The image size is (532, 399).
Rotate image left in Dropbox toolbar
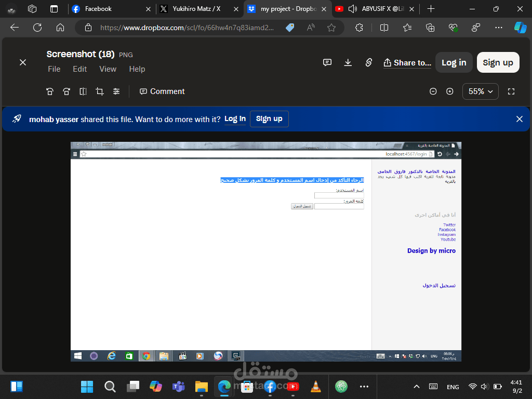tap(50, 91)
